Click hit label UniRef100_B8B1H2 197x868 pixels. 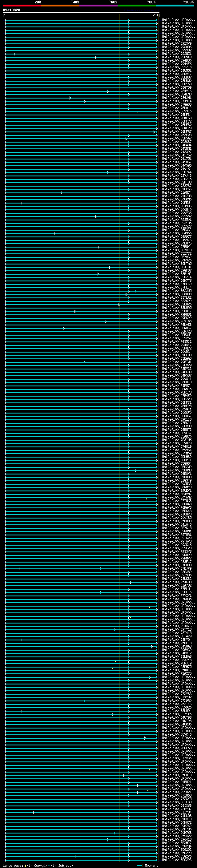pyautogui.click(x=177, y=274)
